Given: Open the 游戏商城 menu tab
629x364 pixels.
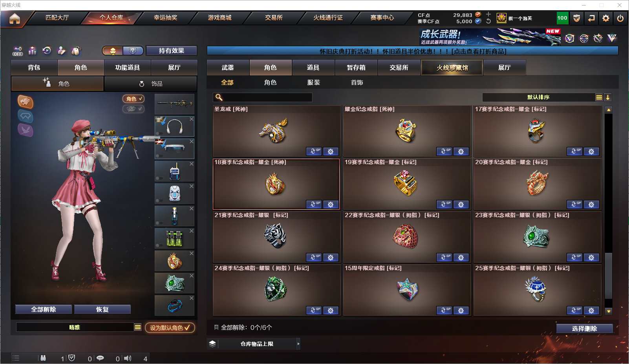Looking at the screenshot, I should 219,18.
